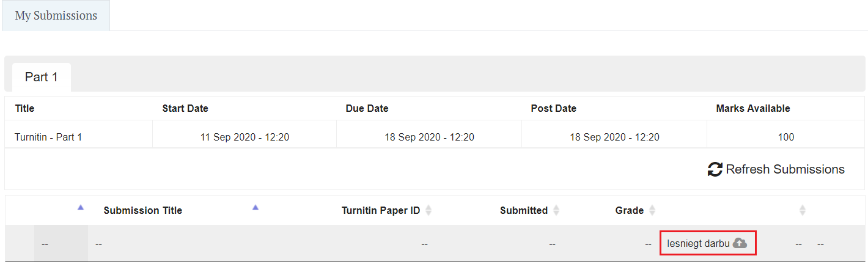The image size is (868, 264).
Task: Click sort arrows beside Grade column
Action: tap(652, 211)
